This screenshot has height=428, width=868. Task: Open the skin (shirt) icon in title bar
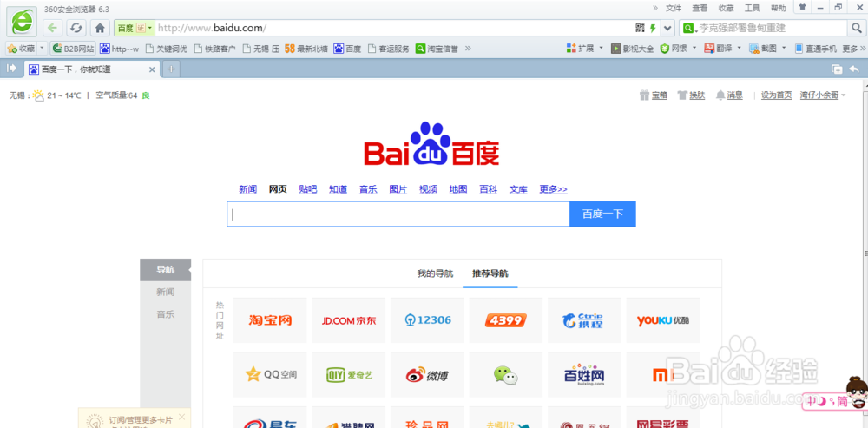(x=802, y=7)
